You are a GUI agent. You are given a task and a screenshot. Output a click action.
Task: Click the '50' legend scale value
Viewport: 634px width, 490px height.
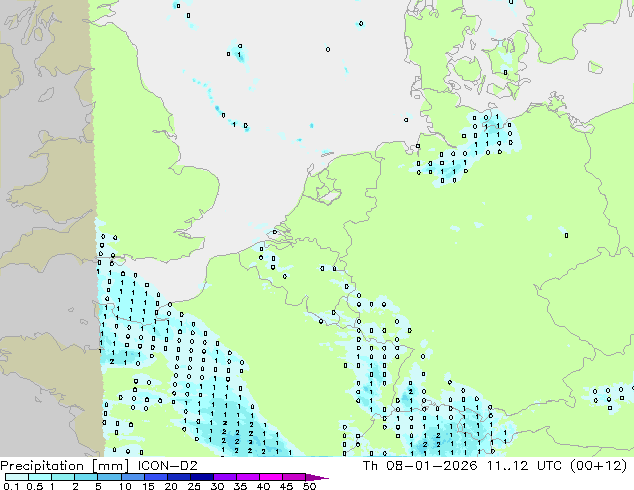pyautogui.click(x=309, y=486)
